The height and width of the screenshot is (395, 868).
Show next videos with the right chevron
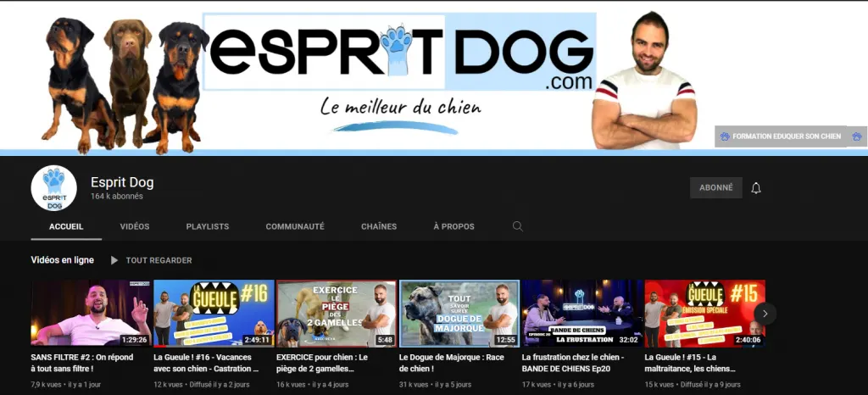coord(765,314)
